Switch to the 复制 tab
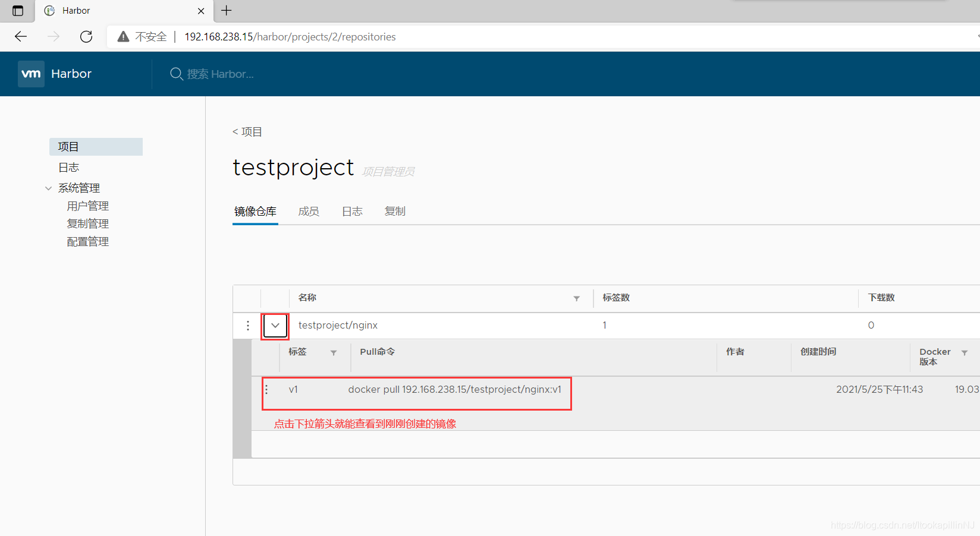 coord(395,212)
